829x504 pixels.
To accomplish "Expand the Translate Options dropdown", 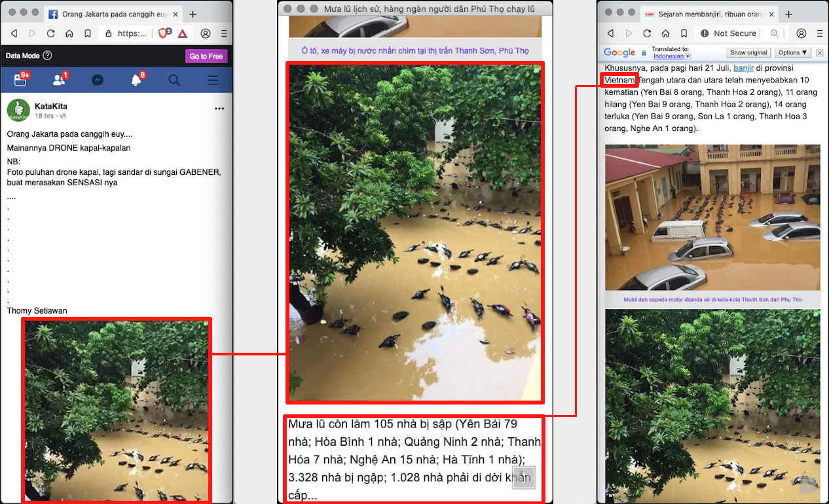I will (x=793, y=53).
